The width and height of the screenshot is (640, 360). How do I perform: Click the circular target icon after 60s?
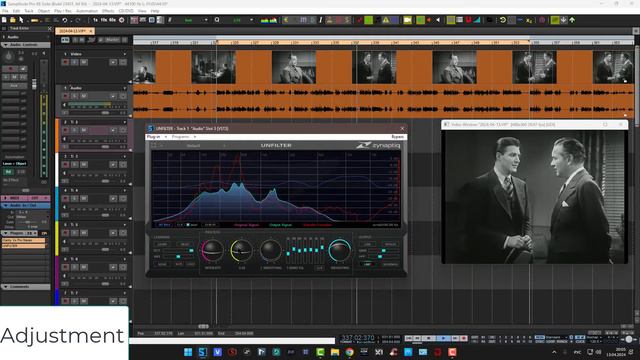pyautogui.click(x=122, y=20)
